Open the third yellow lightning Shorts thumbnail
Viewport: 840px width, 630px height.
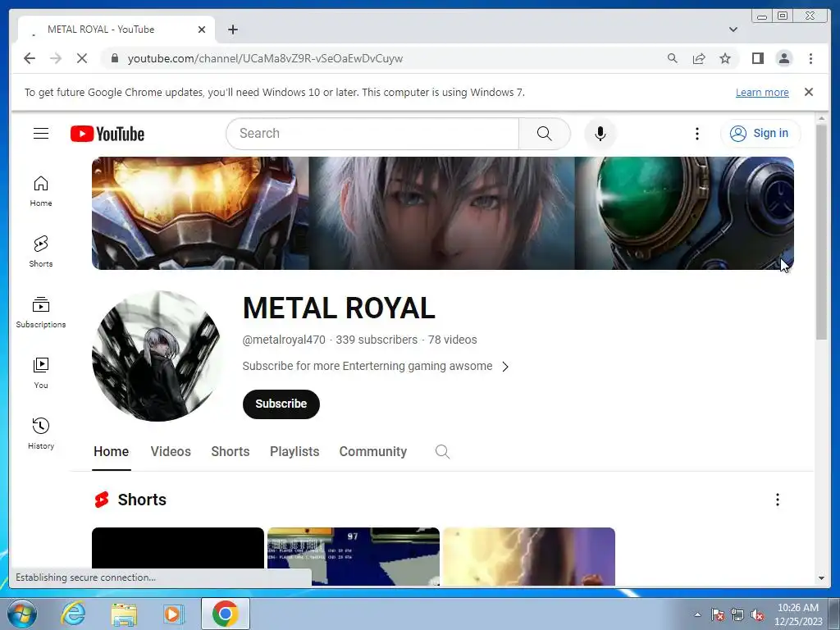529,556
